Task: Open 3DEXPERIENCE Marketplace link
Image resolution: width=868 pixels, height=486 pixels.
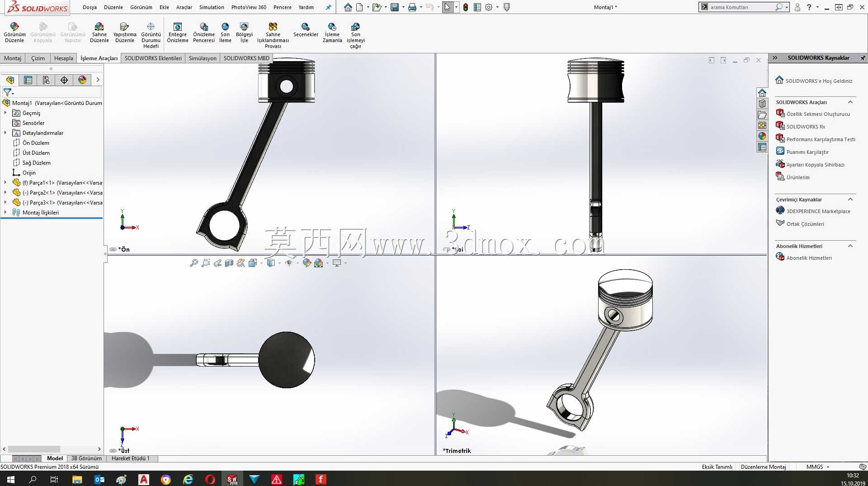Action: [x=818, y=211]
